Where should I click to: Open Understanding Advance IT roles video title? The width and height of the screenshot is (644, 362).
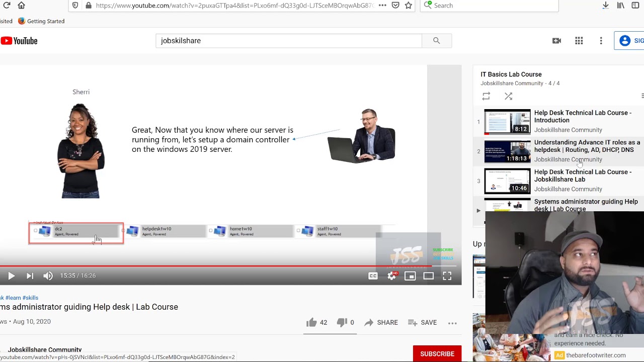(x=587, y=146)
